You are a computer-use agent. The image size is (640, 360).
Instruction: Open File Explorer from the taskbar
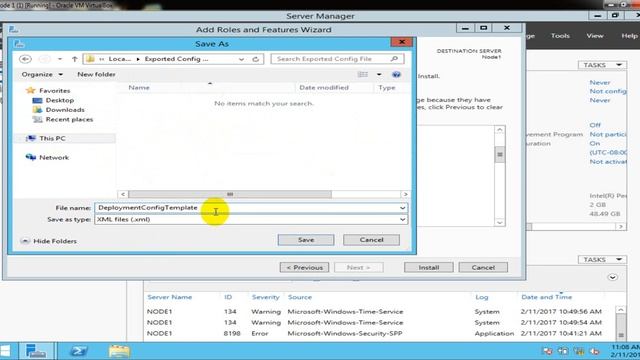119,351
